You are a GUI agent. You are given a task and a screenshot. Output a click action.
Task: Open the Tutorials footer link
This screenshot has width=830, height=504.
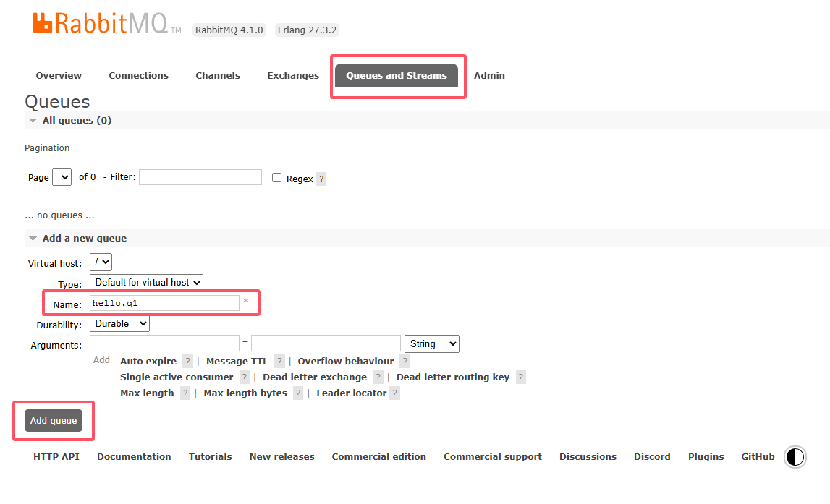tap(210, 456)
